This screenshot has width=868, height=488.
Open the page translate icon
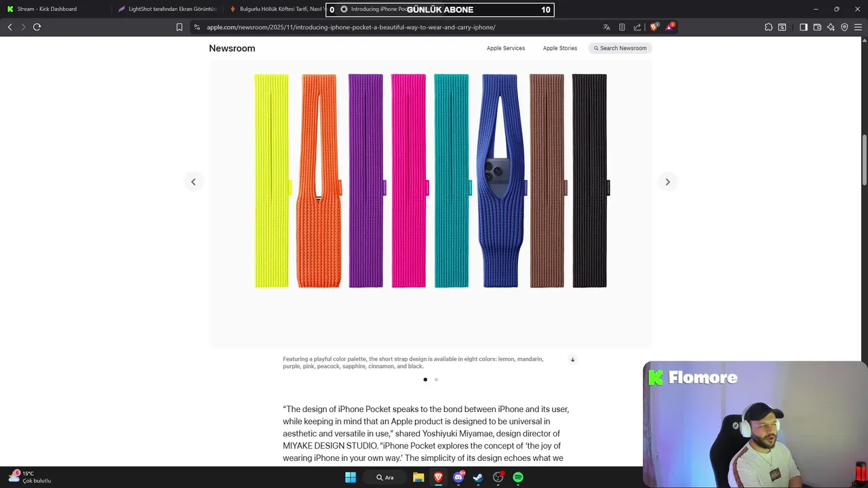(606, 27)
